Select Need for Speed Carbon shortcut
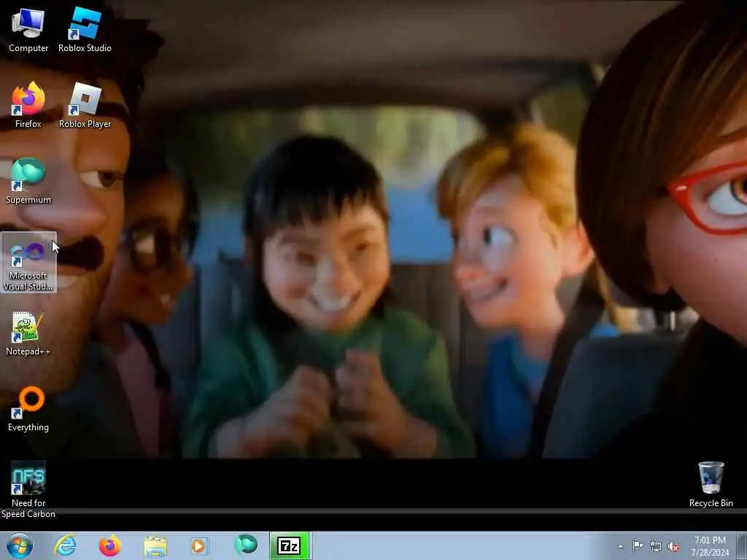 [x=28, y=489]
